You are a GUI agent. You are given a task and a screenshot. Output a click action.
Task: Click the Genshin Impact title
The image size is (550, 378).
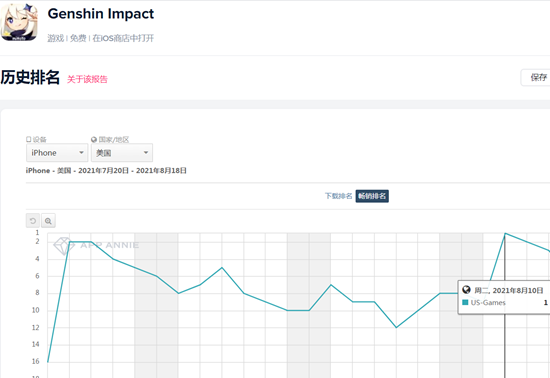(x=101, y=14)
